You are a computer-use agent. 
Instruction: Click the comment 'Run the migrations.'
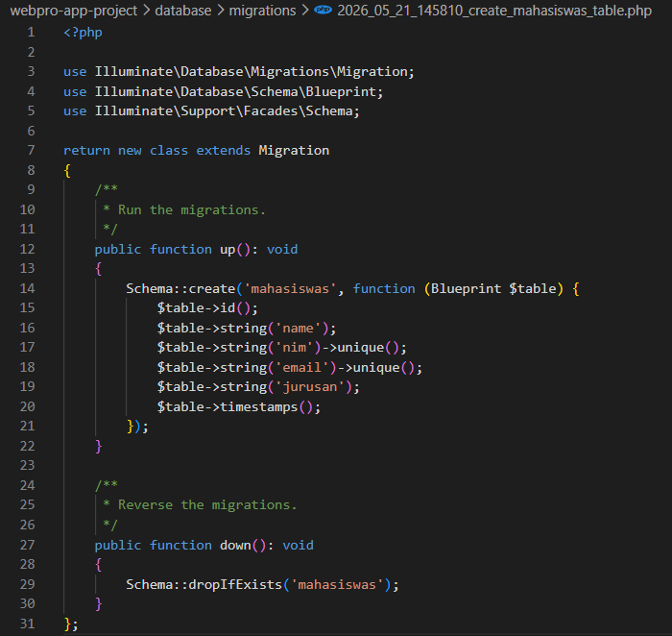[192, 209]
